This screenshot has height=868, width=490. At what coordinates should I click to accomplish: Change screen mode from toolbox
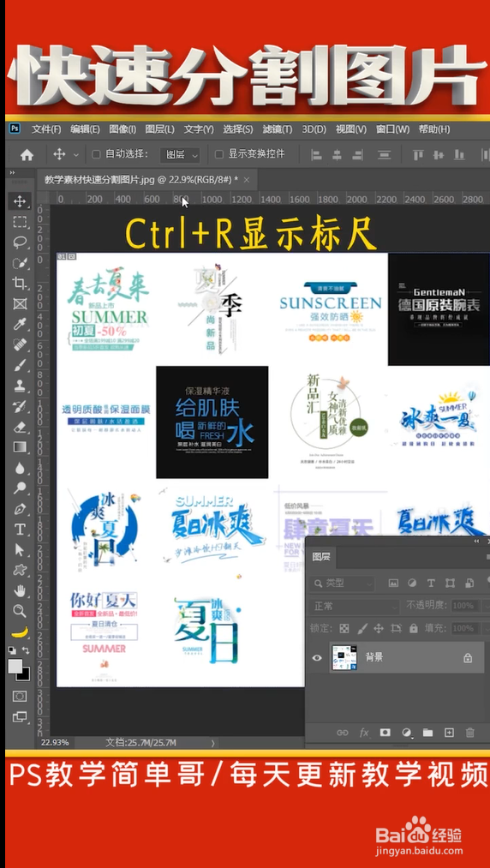pyautogui.click(x=20, y=717)
